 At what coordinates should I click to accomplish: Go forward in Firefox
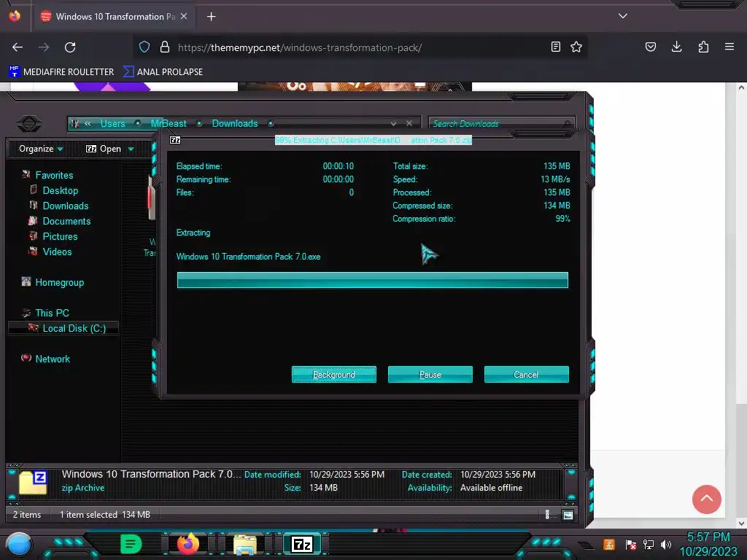pos(44,47)
